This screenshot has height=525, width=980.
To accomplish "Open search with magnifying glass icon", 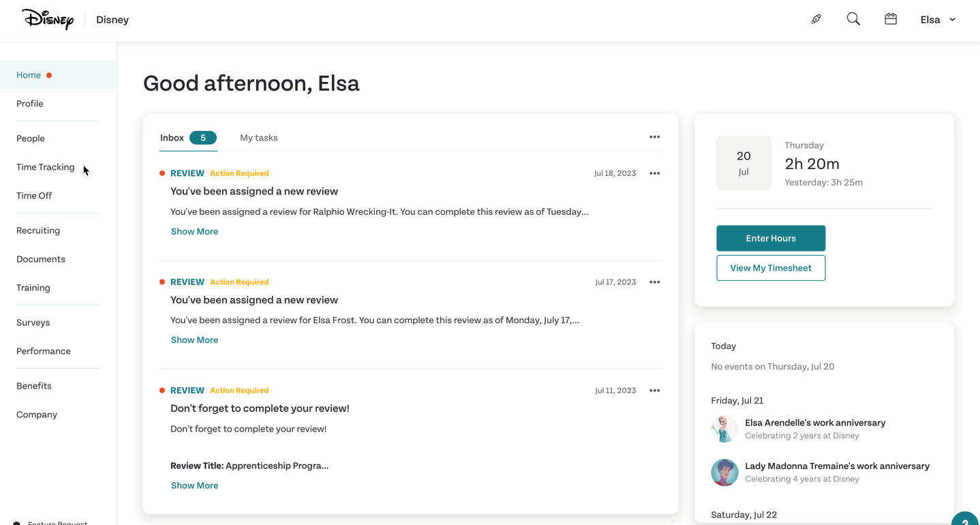I will click(853, 19).
